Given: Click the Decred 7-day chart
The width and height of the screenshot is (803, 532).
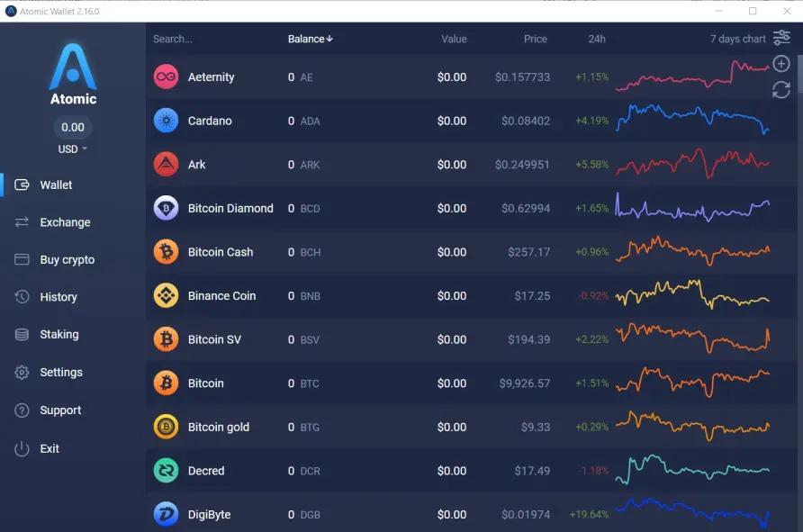Looking at the screenshot, I should pos(692,469).
